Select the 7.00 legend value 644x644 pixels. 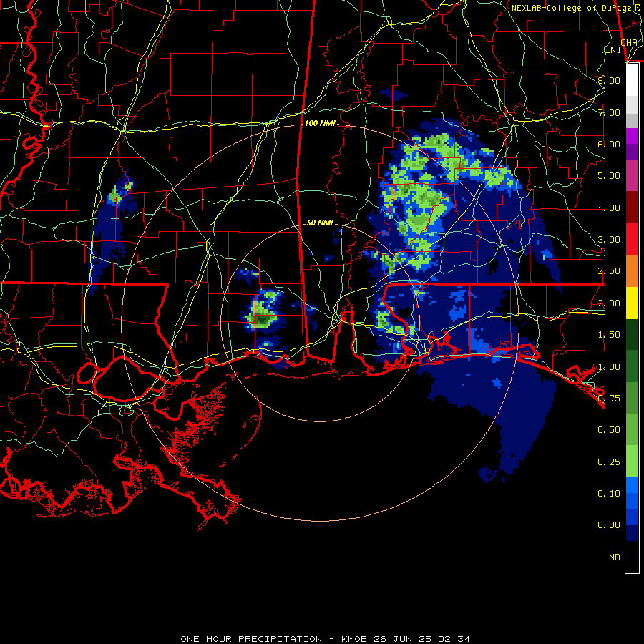[609, 112]
